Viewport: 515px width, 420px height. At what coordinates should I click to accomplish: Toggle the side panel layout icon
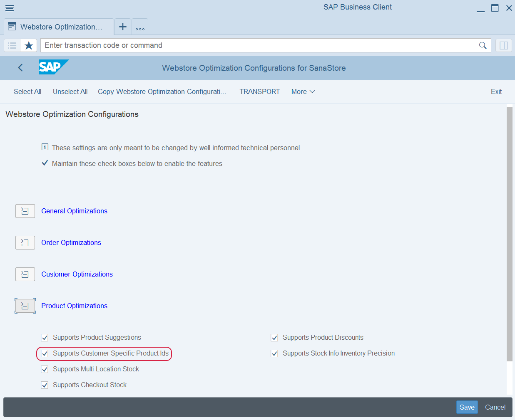504,45
